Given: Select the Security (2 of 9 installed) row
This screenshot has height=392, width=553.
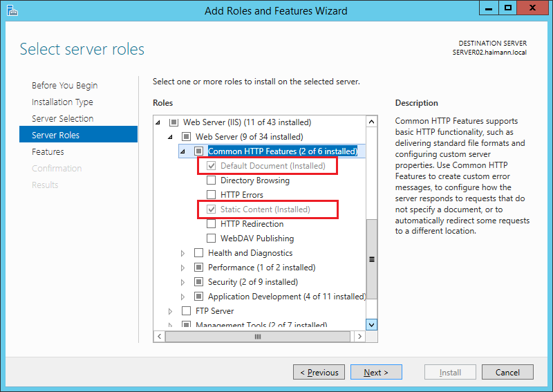Looking at the screenshot, I should pos(253,282).
